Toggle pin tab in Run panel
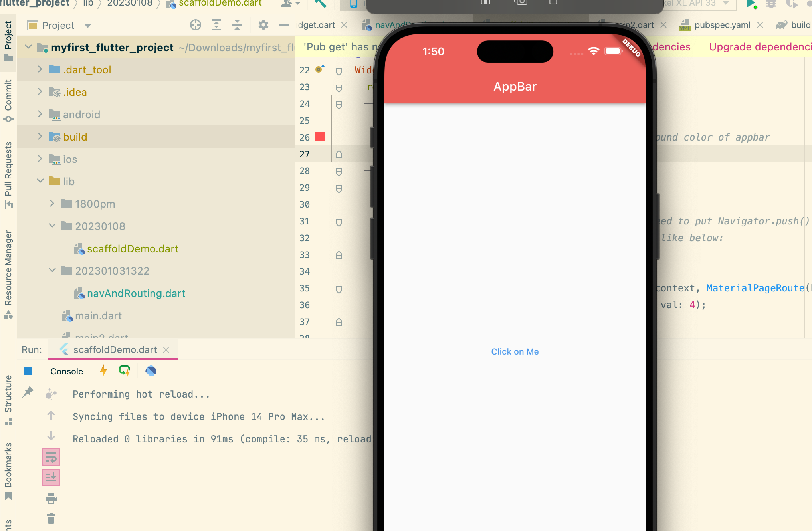 pyautogui.click(x=28, y=392)
